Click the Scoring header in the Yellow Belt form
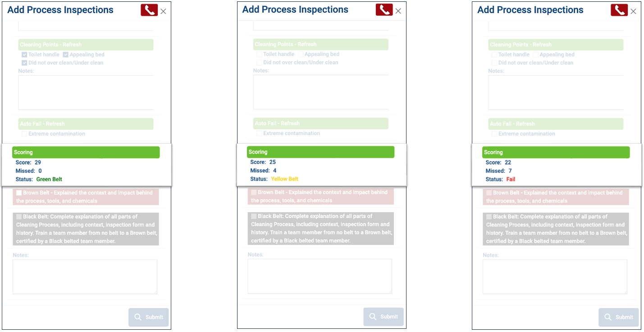 (320, 152)
